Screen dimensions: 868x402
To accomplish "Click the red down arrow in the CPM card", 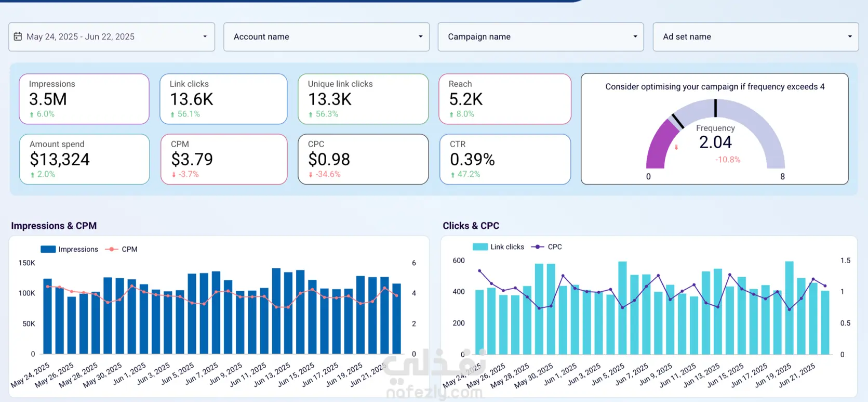I will [173, 175].
